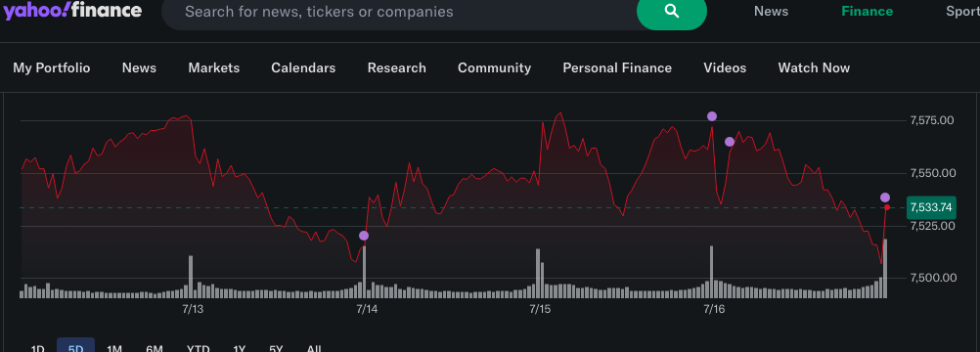980x352 pixels.
Task: Open the Markets menu
Action: pyautogui.click(x=214, y=68)
